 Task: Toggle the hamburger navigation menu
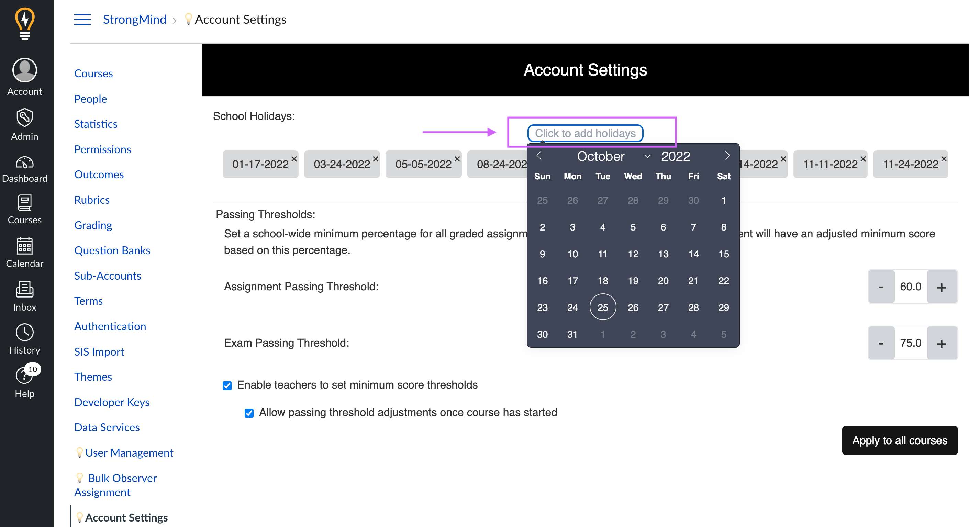pyautogui.click(x=82, y=19)
